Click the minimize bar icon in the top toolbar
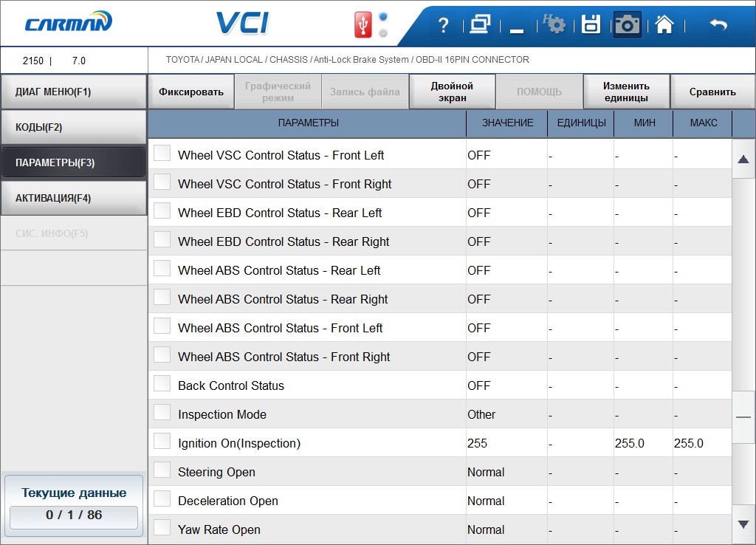 pos(517,31)
